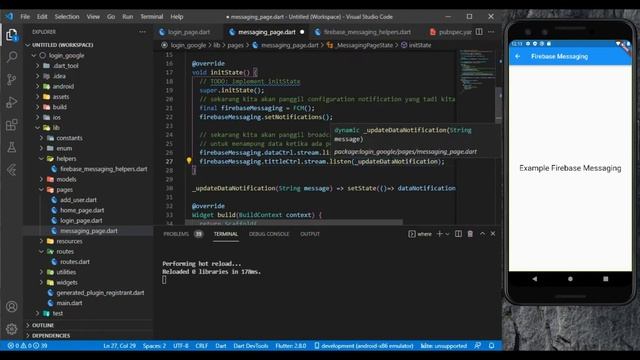Open the Manage gear settings
Screen dimensions: 640x360
click(x=12, y=329)
